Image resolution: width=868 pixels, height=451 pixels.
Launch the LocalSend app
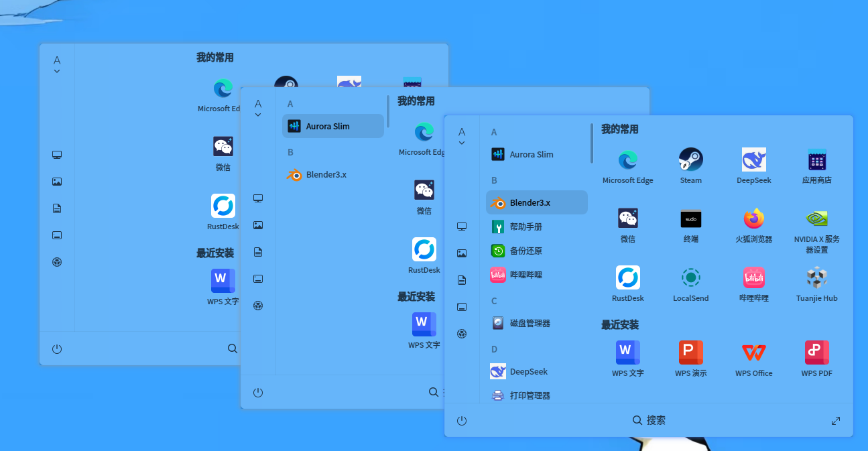(x=690, y=283)
